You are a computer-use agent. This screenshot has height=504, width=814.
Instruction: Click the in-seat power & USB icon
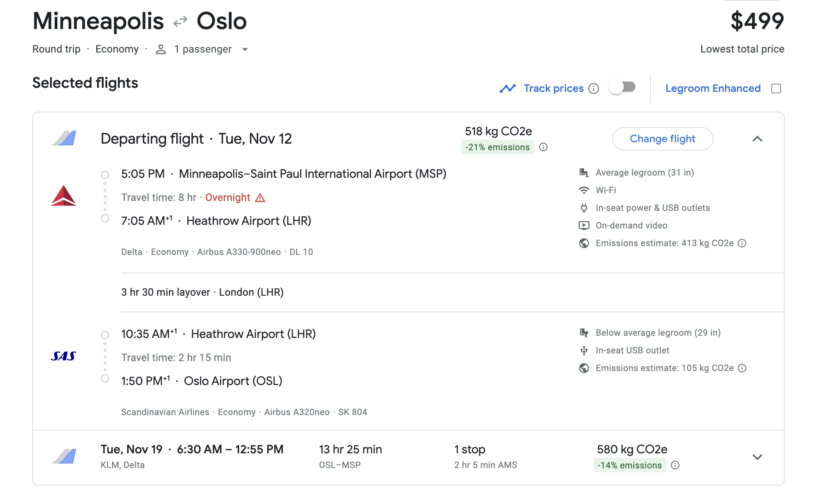[x=584, y=208]
